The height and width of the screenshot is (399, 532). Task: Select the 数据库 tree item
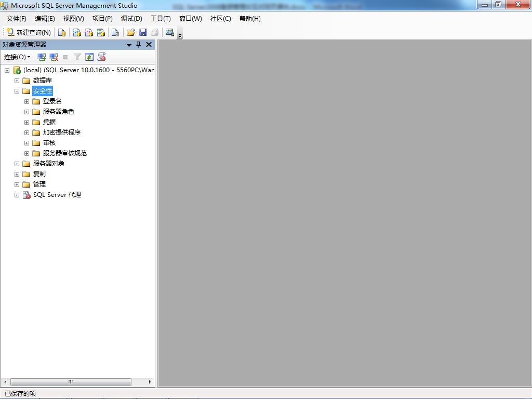point(43,81)
